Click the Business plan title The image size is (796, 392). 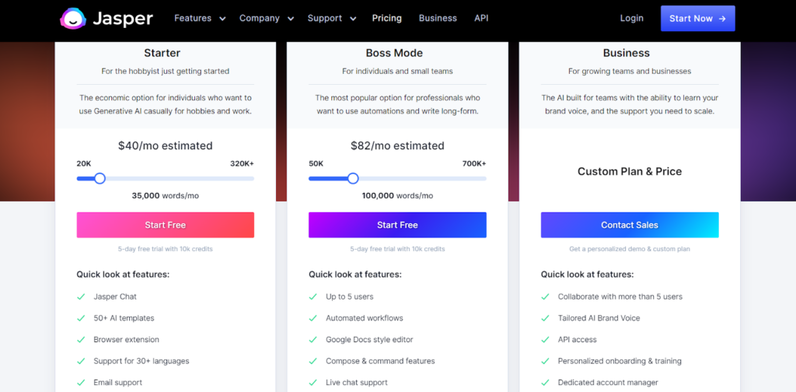tap(626, 53)
